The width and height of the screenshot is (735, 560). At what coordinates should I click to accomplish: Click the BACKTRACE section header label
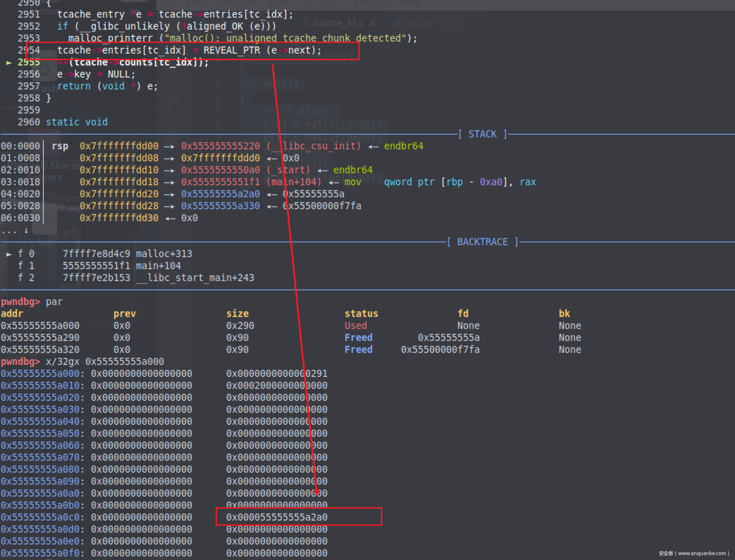(482, 242)
